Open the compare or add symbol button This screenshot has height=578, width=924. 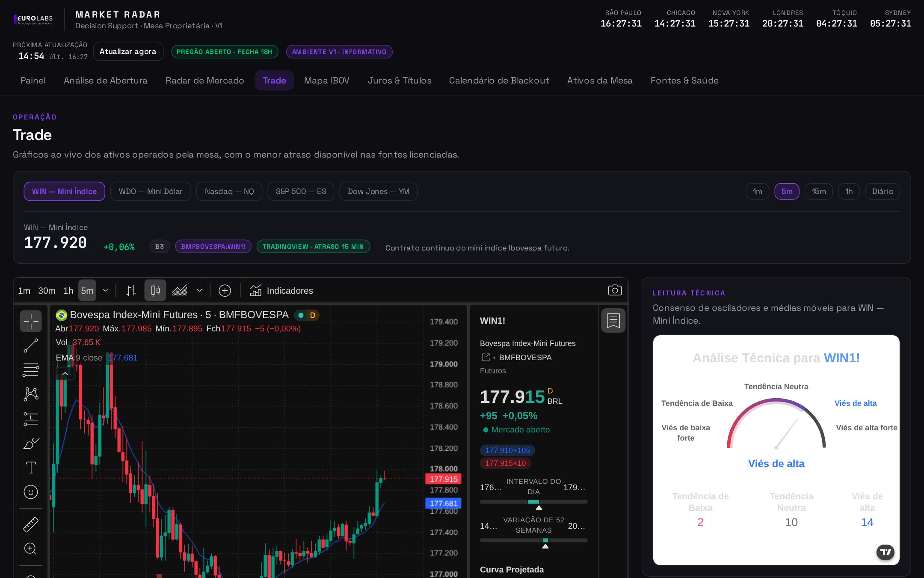click(x=225, y=291)
